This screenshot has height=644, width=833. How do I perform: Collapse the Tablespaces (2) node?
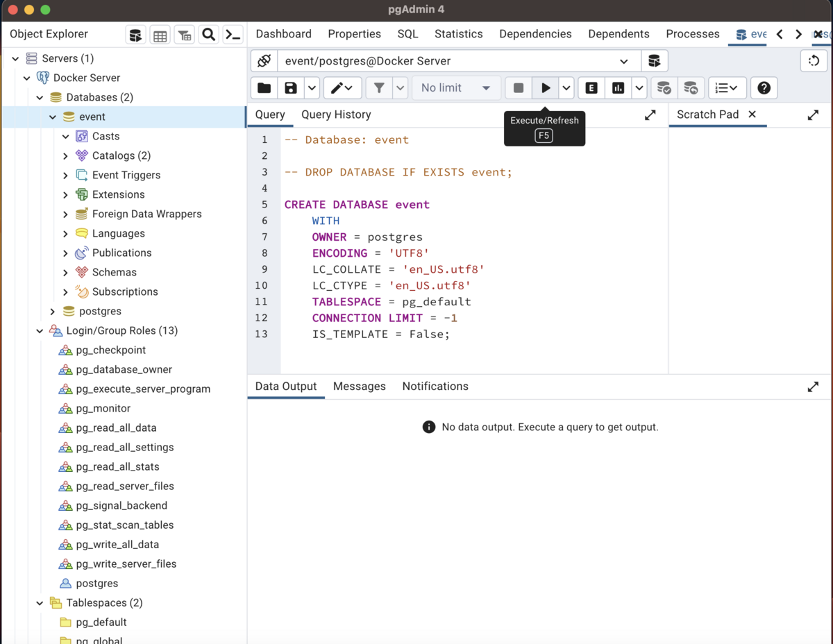tap(40, 603)
